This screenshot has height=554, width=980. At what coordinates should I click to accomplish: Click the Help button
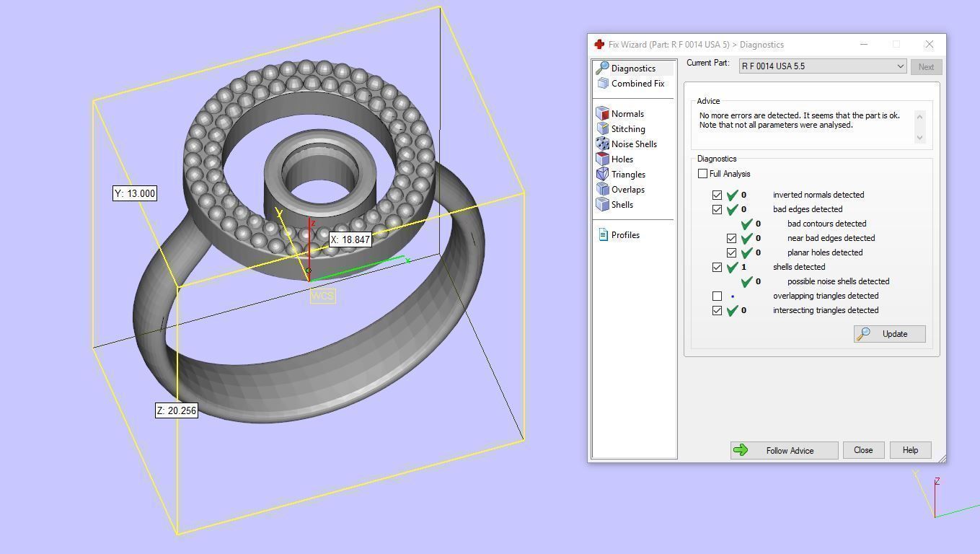(910, 450)
